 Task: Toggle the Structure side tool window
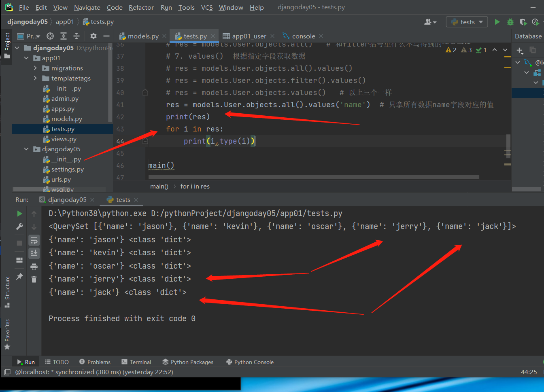7,292
